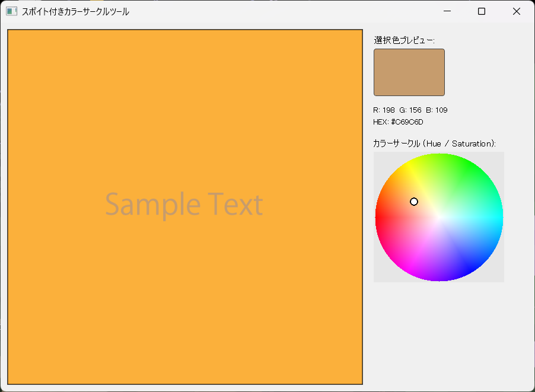Image resolution: width=535 pixels, height=392 pixels.
Task: Click the HEX: #C69C6D value text
Action: pos(398,122)
